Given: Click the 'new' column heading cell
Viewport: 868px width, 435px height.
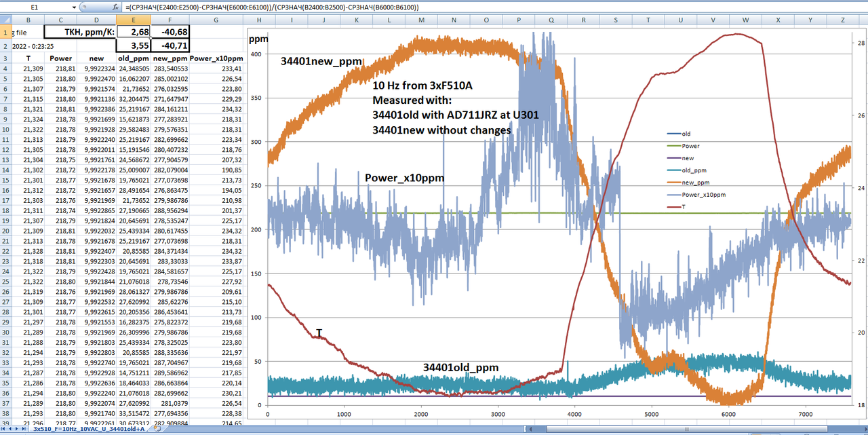Looking at the screenshot, I should tap(96, 58).
